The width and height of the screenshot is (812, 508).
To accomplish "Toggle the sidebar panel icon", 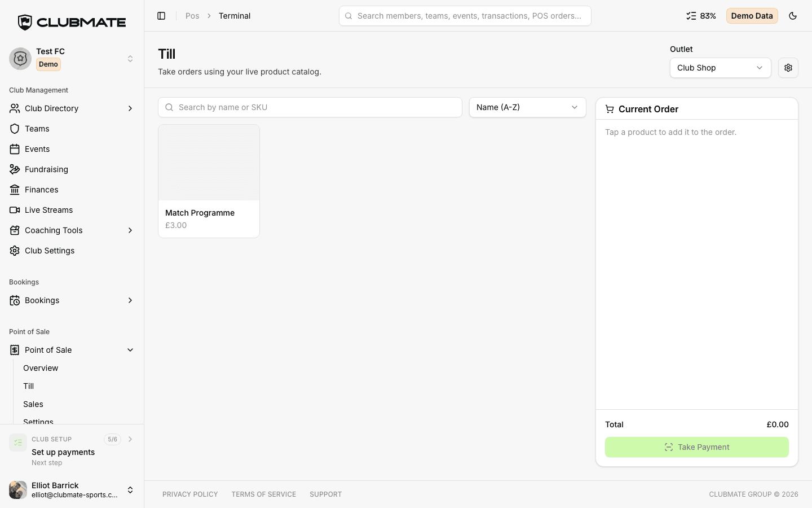I will point(161,16).
